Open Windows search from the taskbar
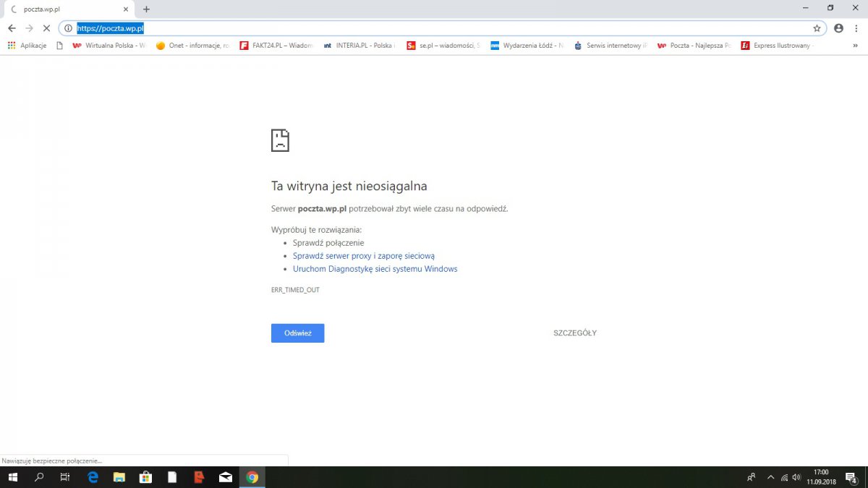 coord(39,477)
